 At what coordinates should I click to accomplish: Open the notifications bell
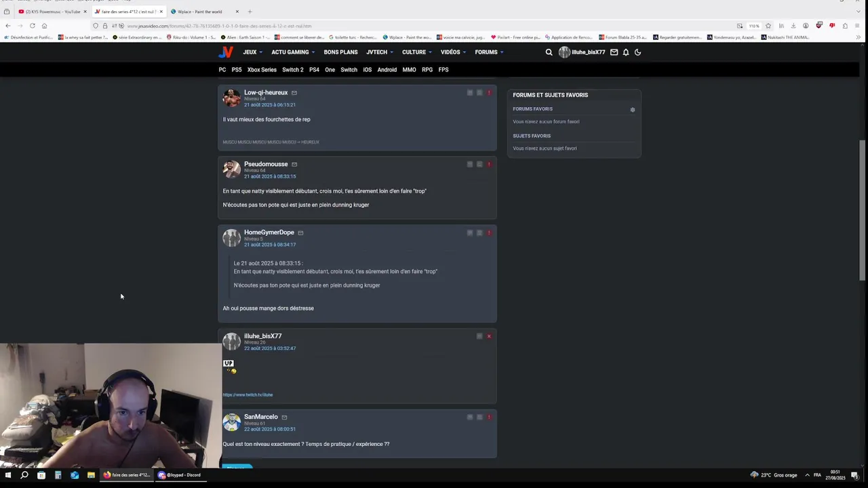pos(626,52)
